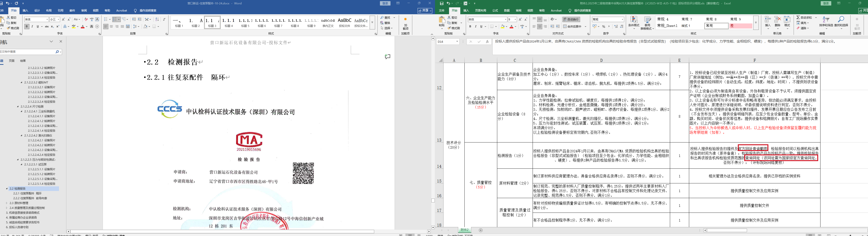
Task: Click Word's show paragraph marks icon
Action: (x=164, y=19)
